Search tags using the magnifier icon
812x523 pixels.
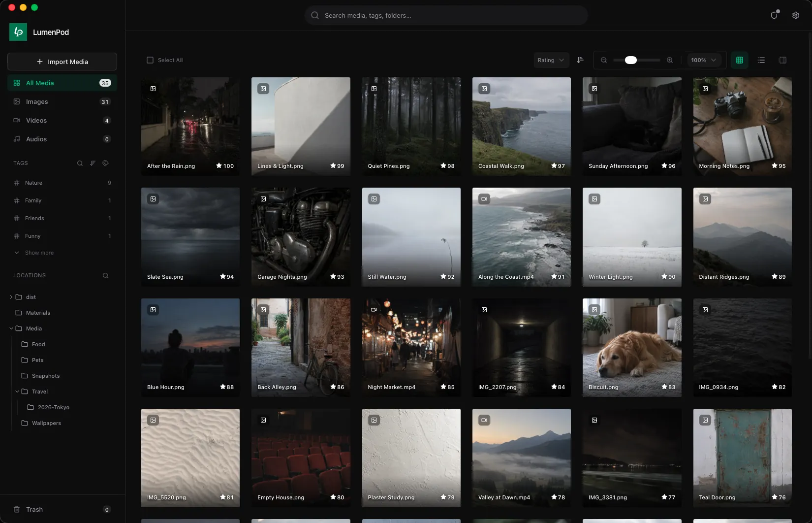point(80,163)
